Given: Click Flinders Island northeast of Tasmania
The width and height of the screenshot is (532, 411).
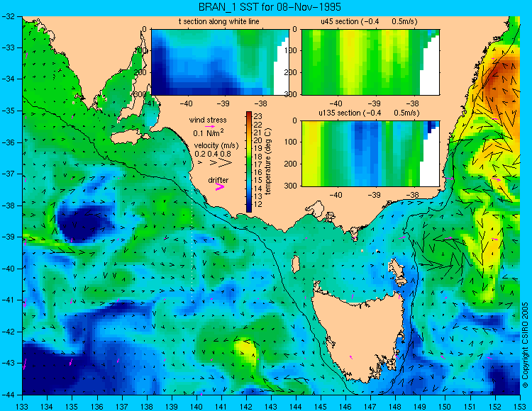Looking at the screenshot, I should (397, 268).
